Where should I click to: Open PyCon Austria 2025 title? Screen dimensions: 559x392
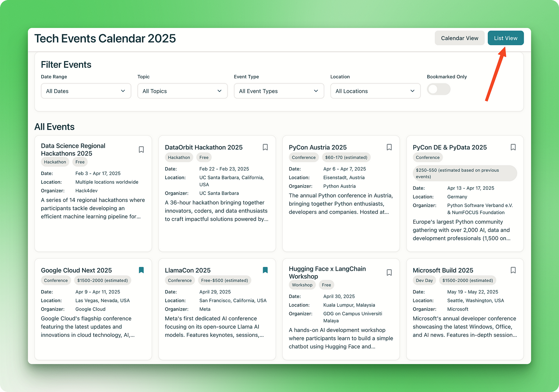(x=318, y=147)
